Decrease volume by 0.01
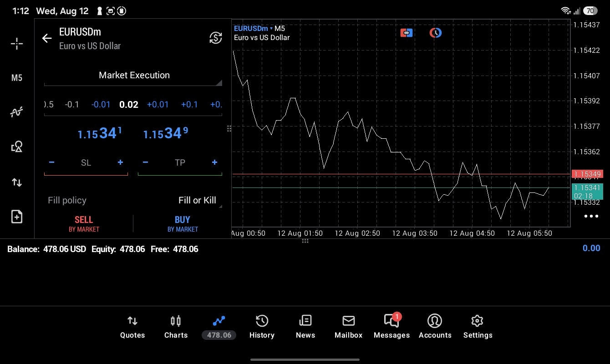 [x=101, y=105]
